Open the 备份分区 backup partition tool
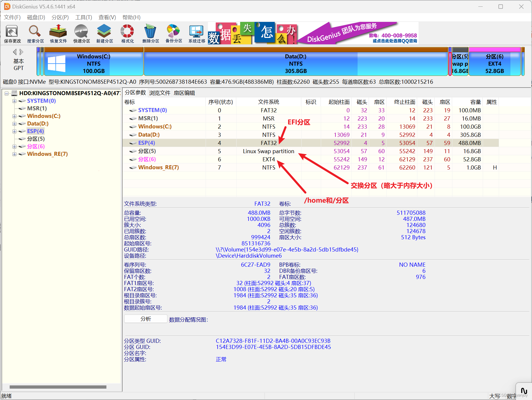 click(174, 34)
